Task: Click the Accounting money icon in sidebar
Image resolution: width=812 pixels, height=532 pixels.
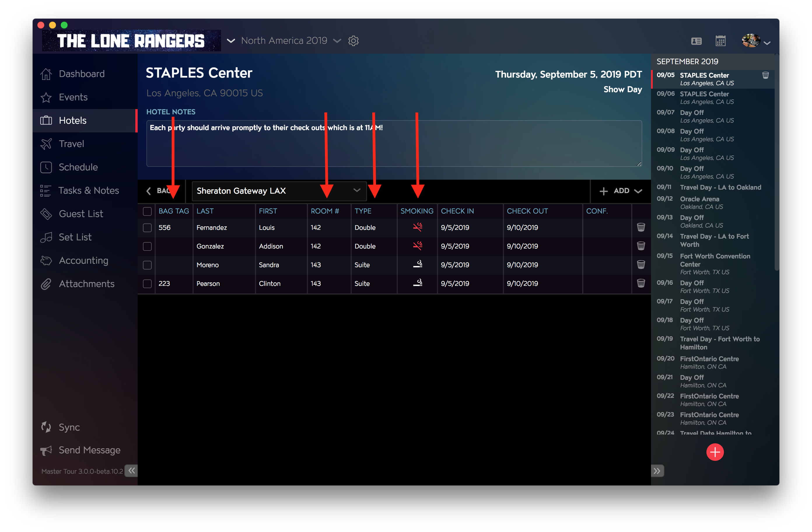Action: point(46,260)
